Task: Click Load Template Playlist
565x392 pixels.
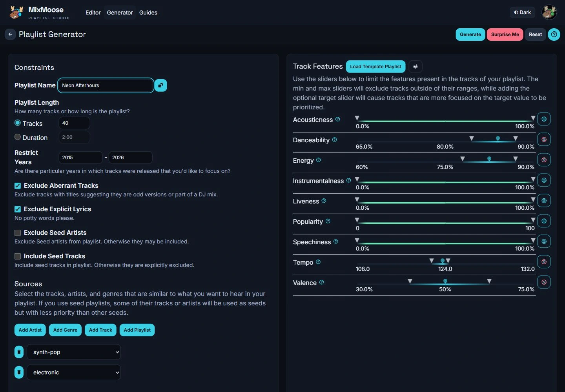Action: [x=375, y=67]
